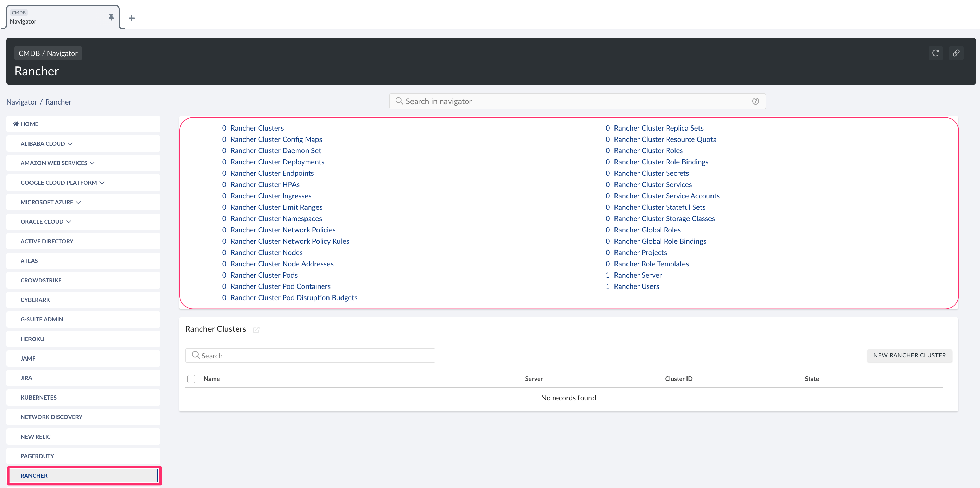Open the Rancher Server link
This screenshot has width=980, height=488.
[x=637, y=274]
